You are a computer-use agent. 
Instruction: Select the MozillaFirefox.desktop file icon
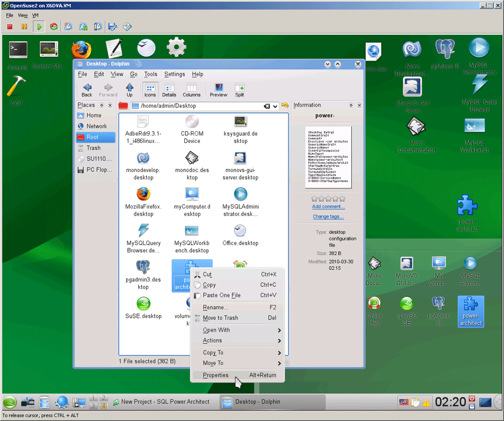click(143, 195)
